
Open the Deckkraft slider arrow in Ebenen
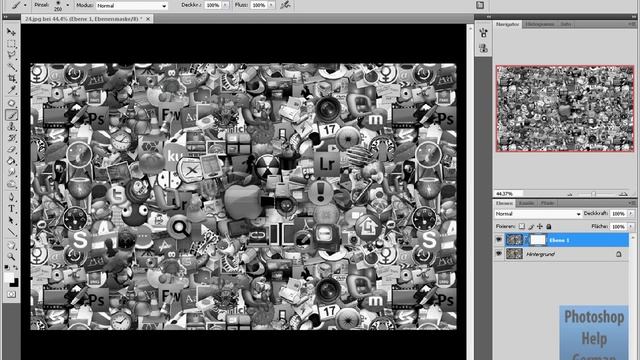pyautogui.click(x=631, y=213)
